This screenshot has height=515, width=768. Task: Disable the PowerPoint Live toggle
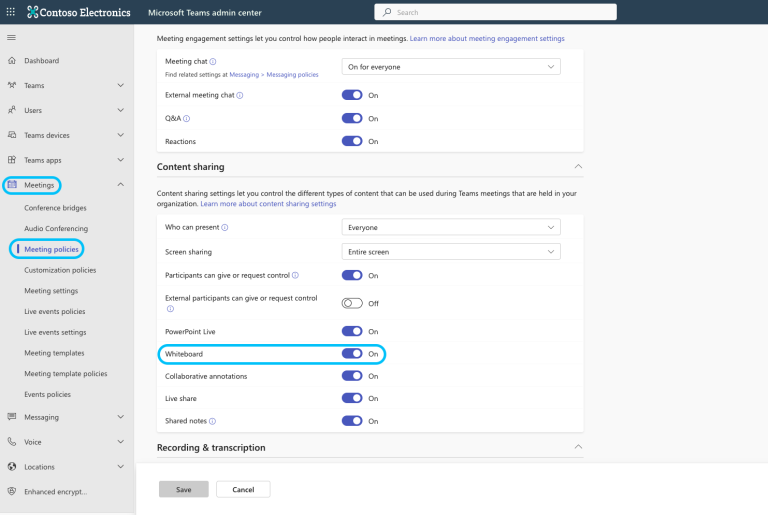point(352,331)
